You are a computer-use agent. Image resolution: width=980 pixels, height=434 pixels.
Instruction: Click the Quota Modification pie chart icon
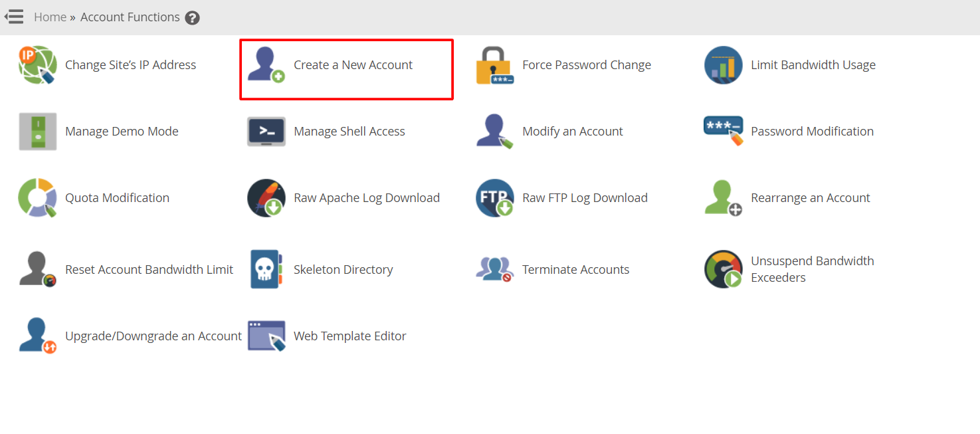tap(38, 198)
